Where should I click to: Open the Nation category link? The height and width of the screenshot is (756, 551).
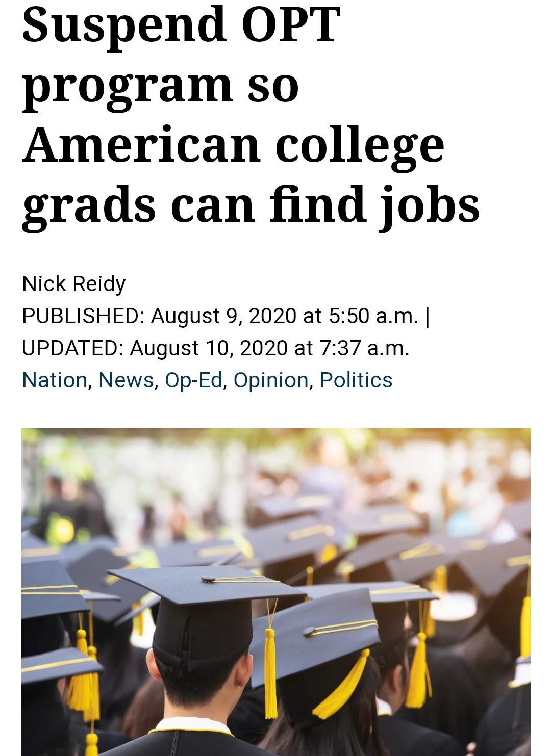[x=55, y=380]
